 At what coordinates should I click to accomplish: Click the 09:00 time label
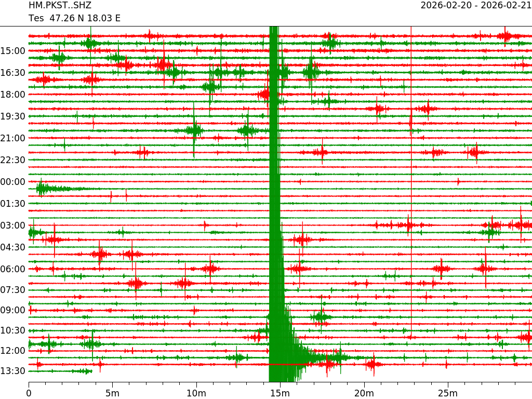(x=13, y=310)
